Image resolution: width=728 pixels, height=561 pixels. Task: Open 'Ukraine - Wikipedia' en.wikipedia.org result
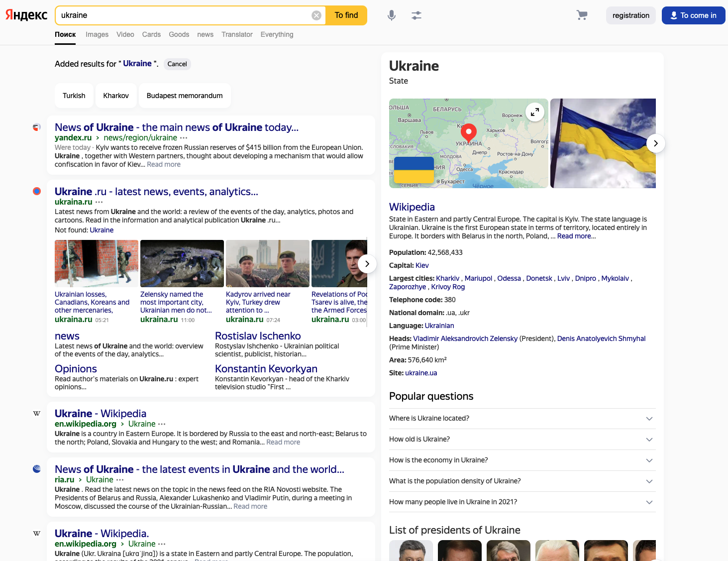pyautogui.click(x=101, y=414)
